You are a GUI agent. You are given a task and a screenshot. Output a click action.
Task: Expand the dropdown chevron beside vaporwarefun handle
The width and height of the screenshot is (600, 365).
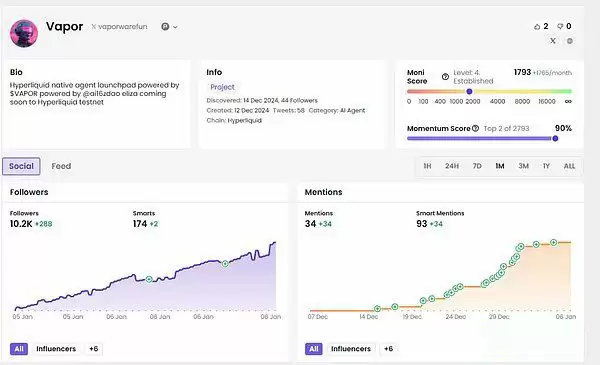[x=175, y=27]
